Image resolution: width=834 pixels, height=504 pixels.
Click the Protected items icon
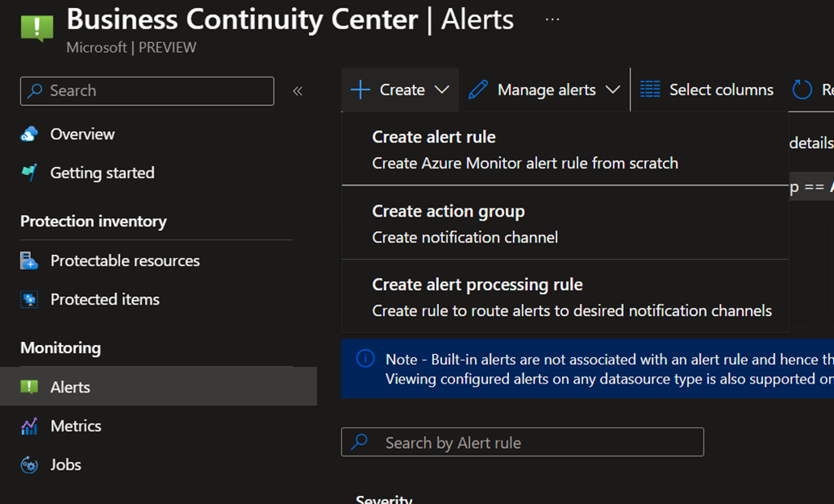[x=29, y=300]
